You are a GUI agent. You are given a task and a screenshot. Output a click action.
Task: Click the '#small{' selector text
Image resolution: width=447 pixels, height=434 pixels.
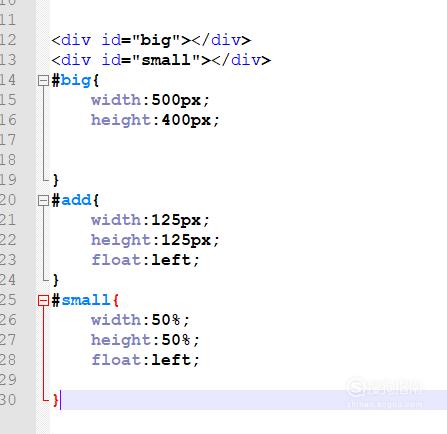click(85, 300)
